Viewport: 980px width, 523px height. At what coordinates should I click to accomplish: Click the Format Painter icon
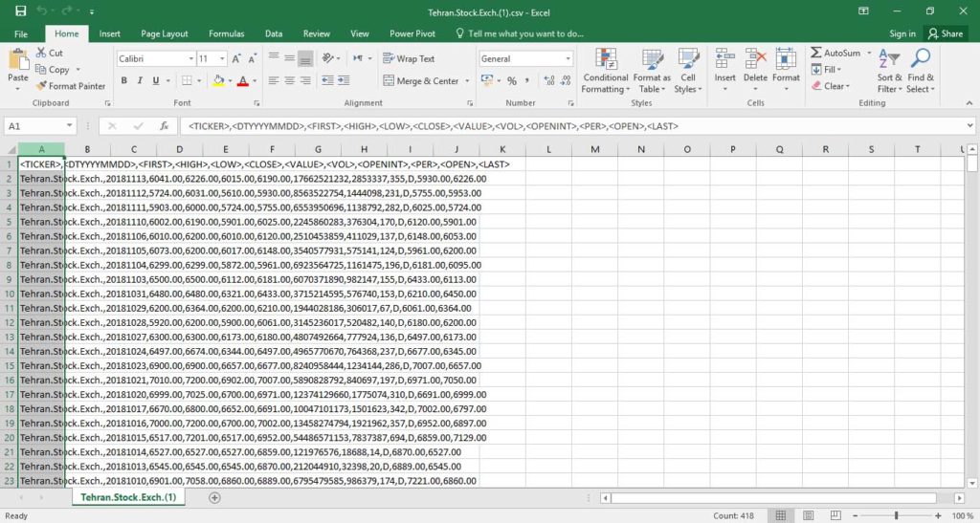pyautogui.click(x=41, y=86)
